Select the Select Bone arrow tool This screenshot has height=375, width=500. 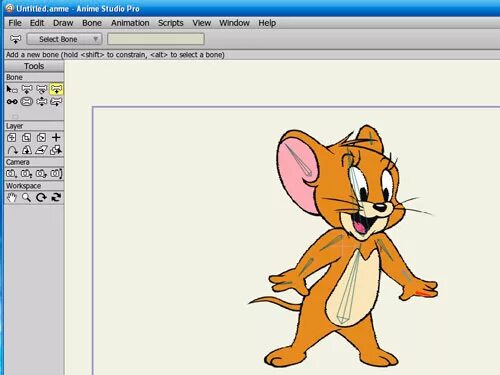(x=12, y=89)
